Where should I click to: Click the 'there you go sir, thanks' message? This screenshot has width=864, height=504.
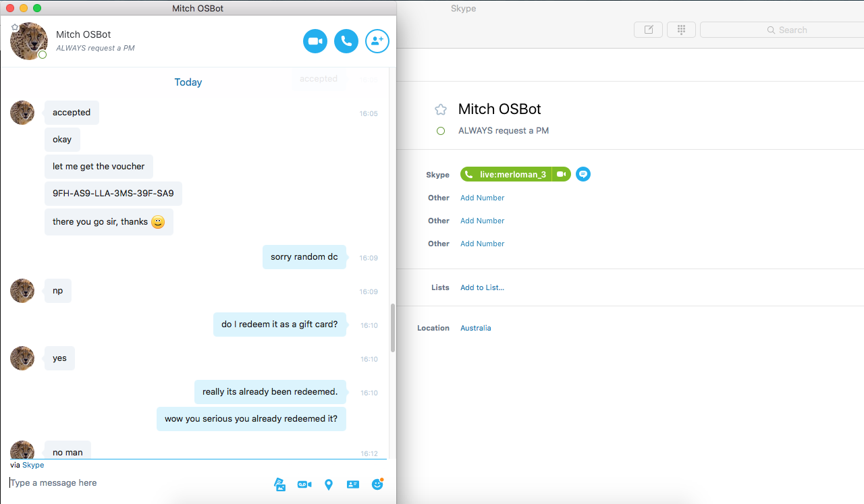pyautogui.click(x=109, y=222)
